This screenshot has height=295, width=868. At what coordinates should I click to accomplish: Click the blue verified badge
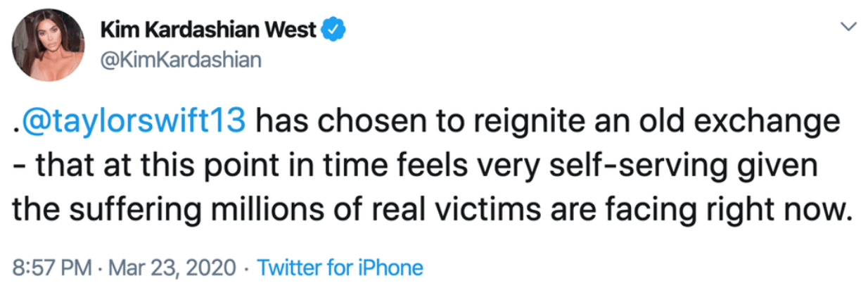click(x=331, y=32)
